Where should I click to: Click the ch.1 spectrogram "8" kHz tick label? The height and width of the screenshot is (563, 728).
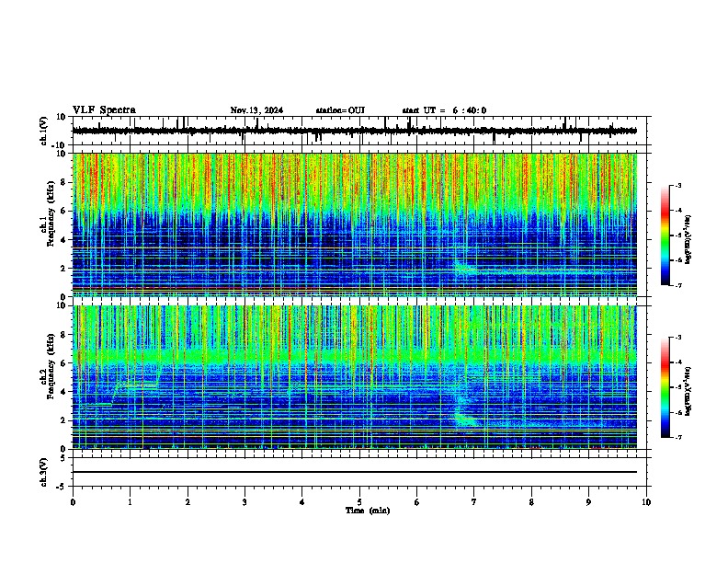click(64, 182)
